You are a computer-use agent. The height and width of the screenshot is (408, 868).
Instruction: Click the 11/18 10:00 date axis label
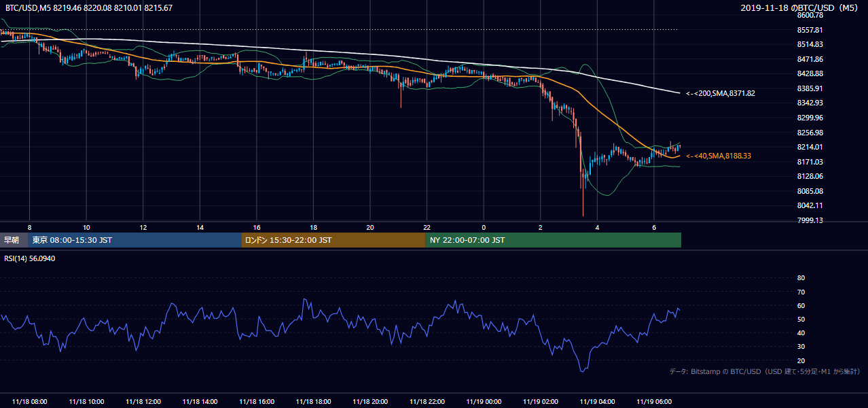pos(86,401)
